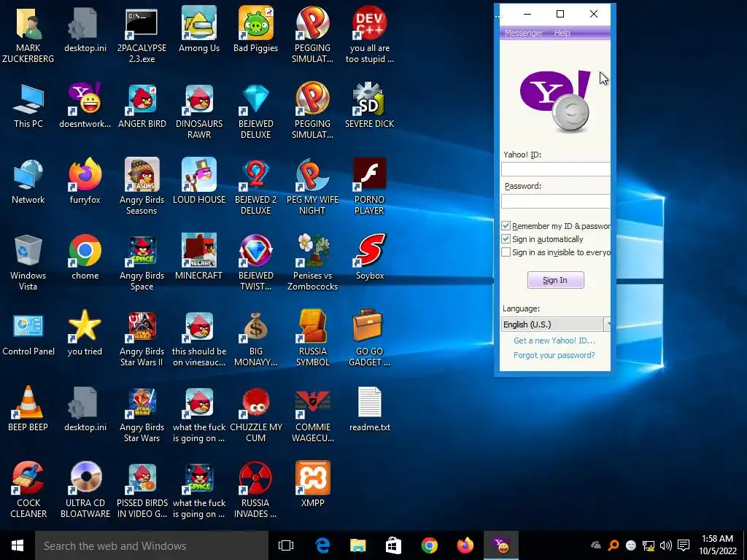The width and height of the screenshot is (747, 560).
Task: Open Task View on the taskbar
Action: (x=286, y=545)
